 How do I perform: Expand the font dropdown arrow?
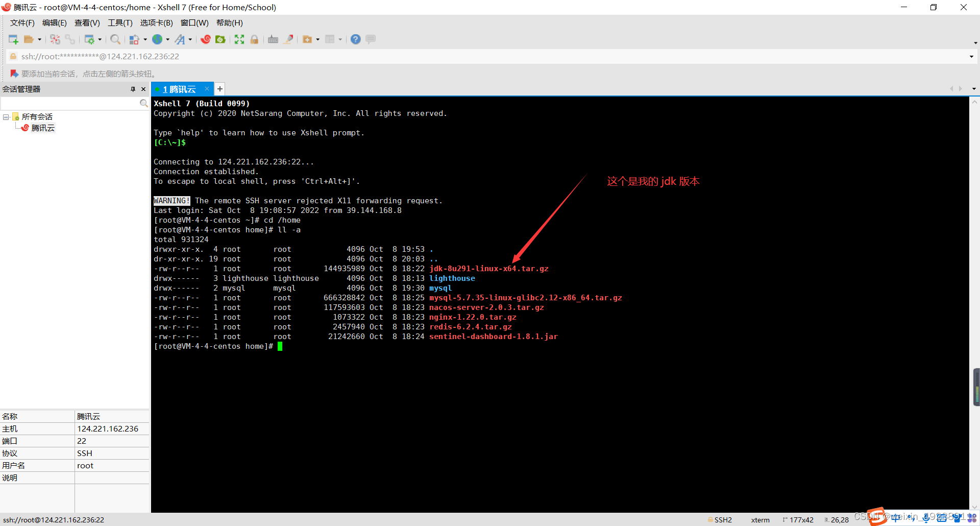click(x=190, y=39)
